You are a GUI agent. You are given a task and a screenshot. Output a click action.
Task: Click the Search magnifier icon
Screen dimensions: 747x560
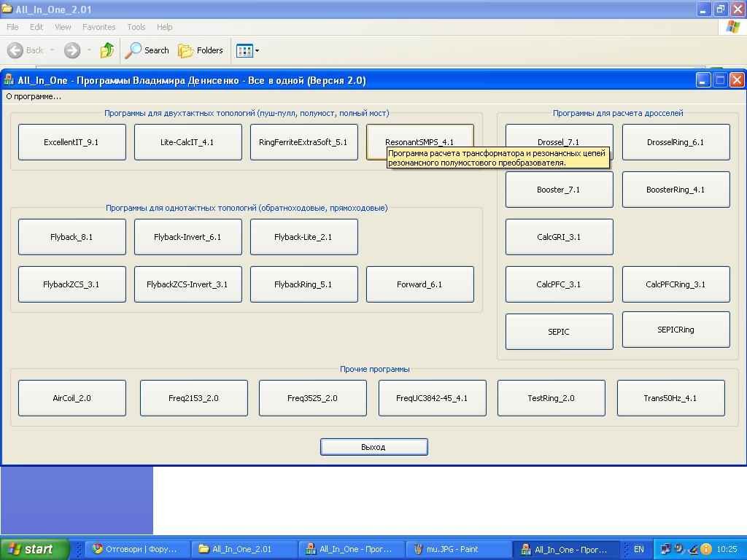(x=133, y=50)
